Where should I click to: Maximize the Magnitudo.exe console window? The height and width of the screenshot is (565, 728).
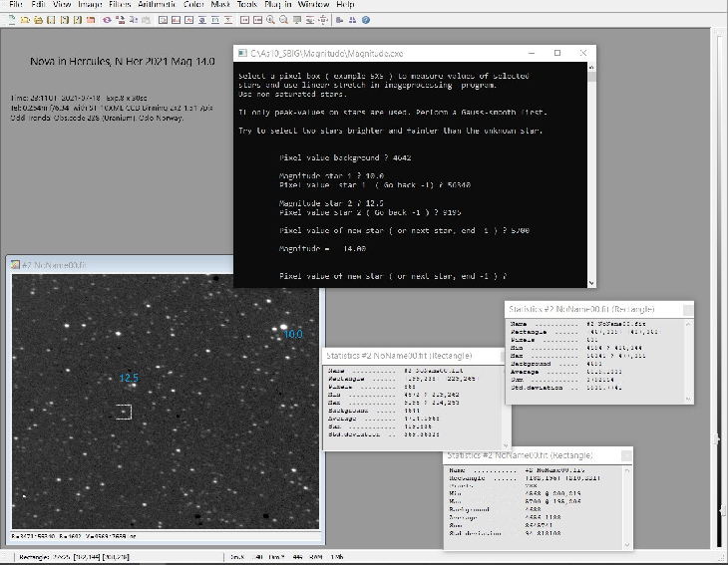(x=556, y=54)
